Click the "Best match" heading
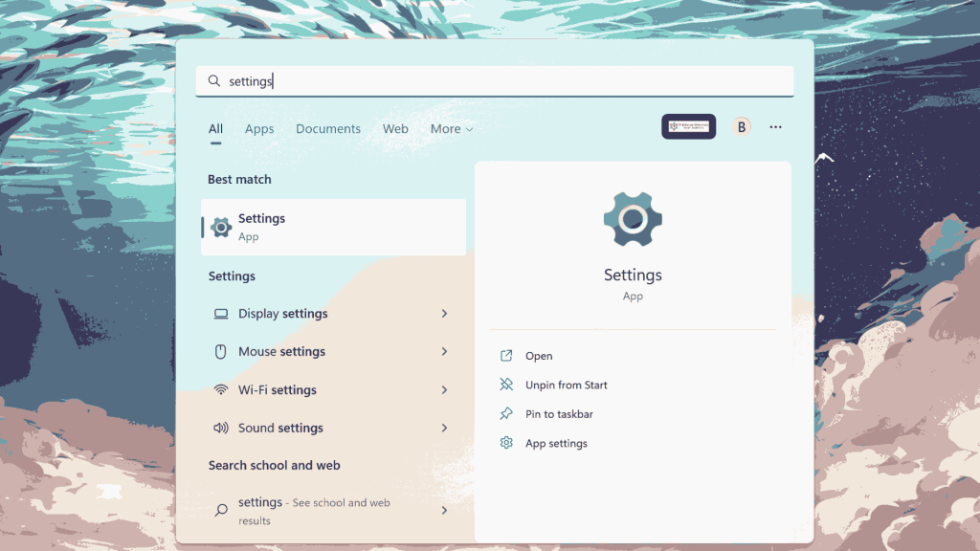Screen dimensions: 980x551 pos(239,179)
